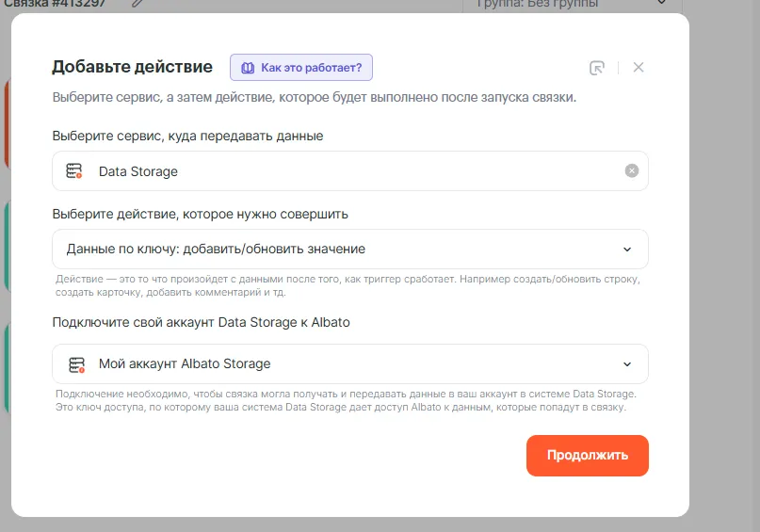Click the "Выберите сервис, куда передавать данные" label
This screenshot has height=532, width=760.
coord(187,136)
